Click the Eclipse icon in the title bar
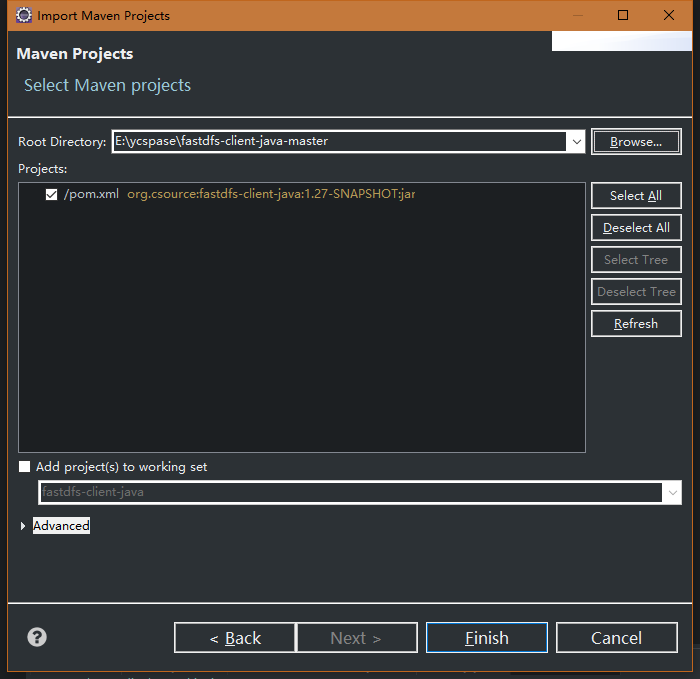 click(24, 15)
